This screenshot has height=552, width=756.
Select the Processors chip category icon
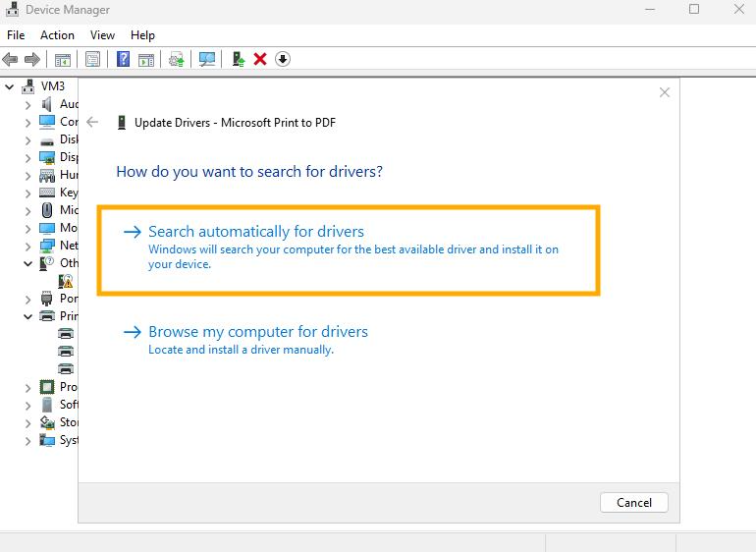pos(47,387)
